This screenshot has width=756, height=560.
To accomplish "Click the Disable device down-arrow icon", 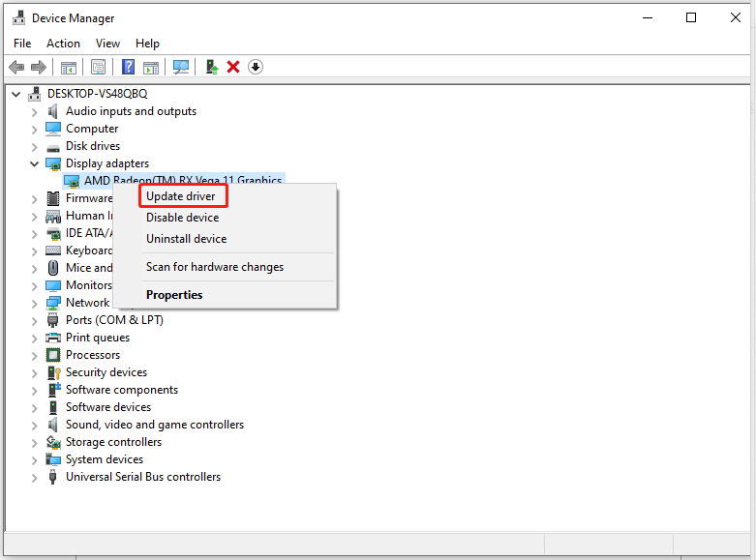I will point(256,67).
